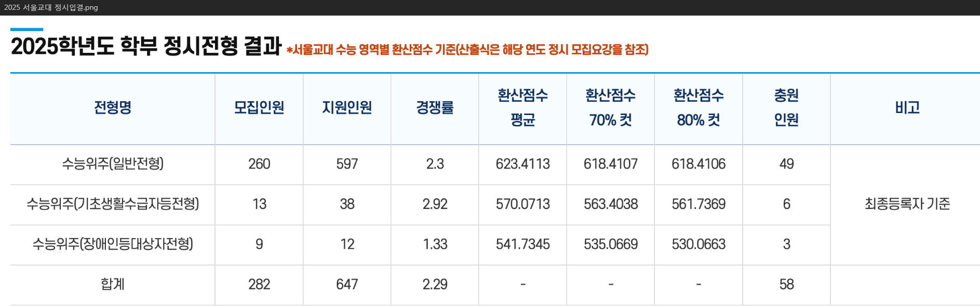Screen dimensions: 980x307
Task: Click the 13 모집인원 cell
Action: click(259, 204)
